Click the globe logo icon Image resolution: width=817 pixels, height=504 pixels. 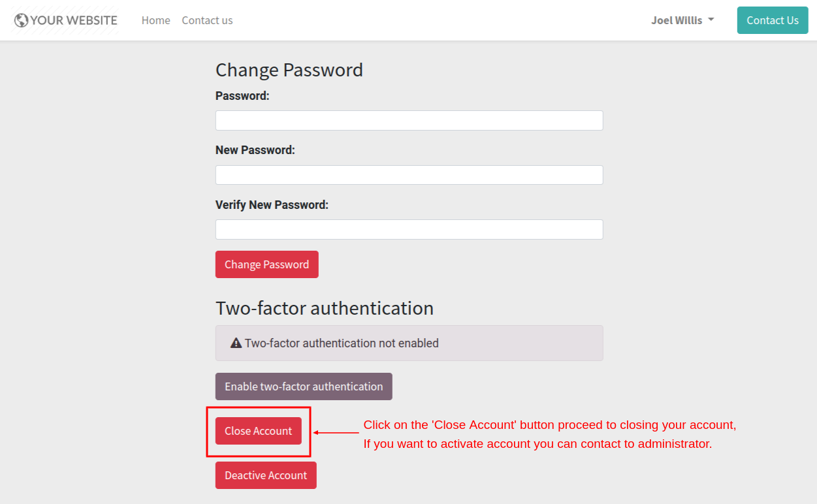click(x=21, y=20)
